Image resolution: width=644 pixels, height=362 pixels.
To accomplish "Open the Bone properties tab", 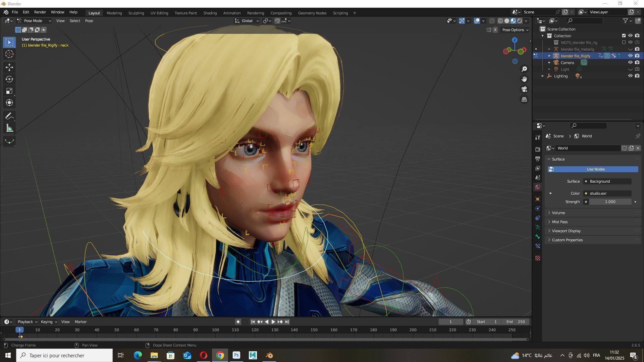I will click(538, 237).
